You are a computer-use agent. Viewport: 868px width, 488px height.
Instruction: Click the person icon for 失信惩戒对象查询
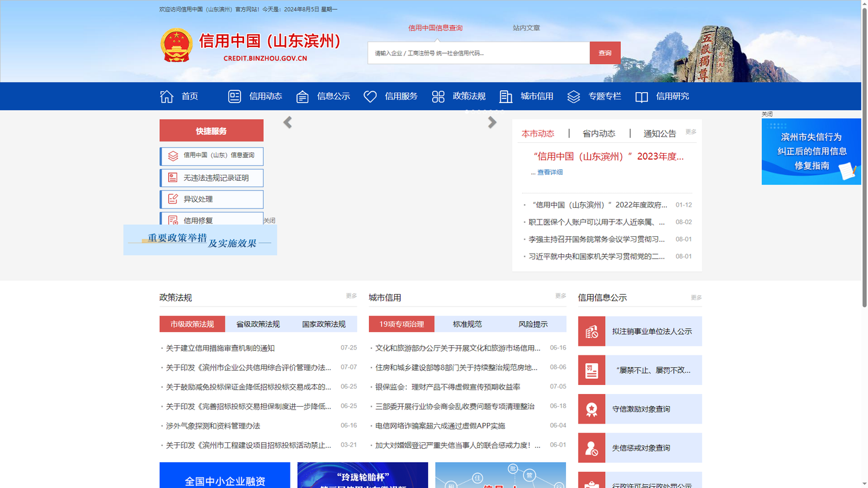coord(591,448)
